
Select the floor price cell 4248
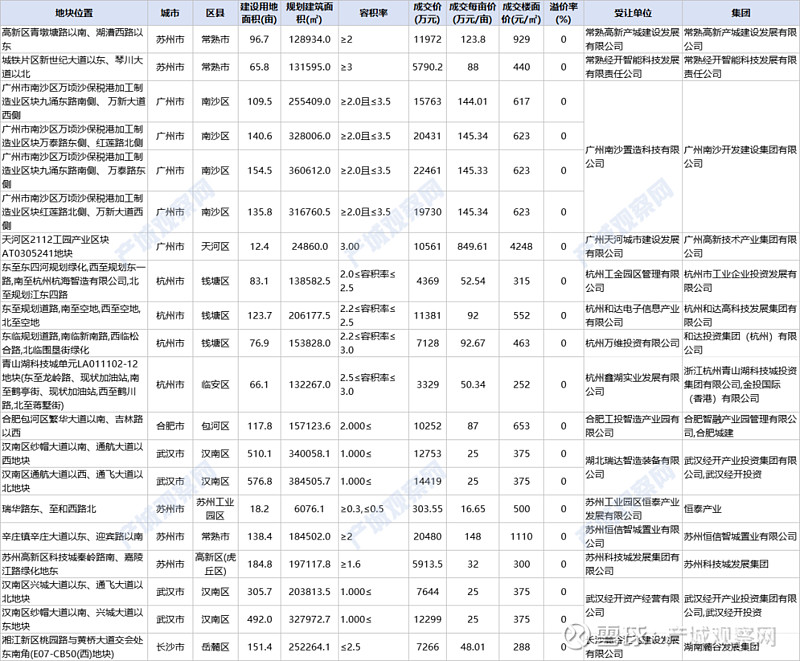click(521, 246)
